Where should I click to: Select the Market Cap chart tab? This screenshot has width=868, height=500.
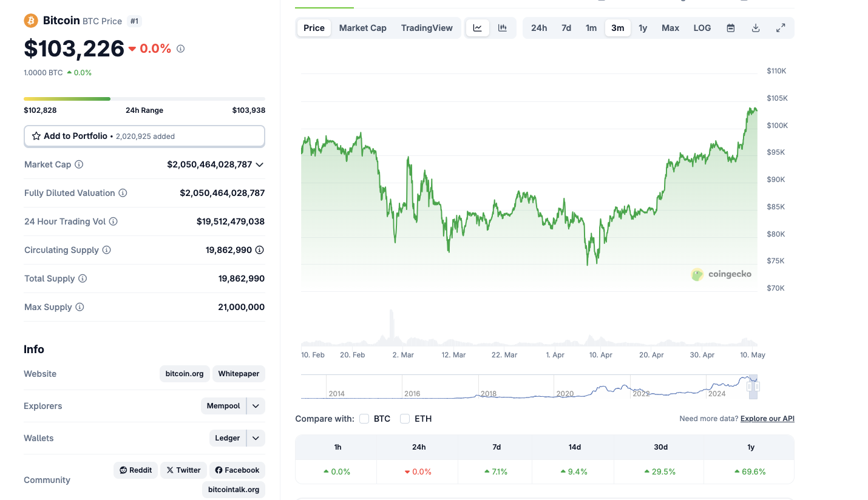click(363, 28)
